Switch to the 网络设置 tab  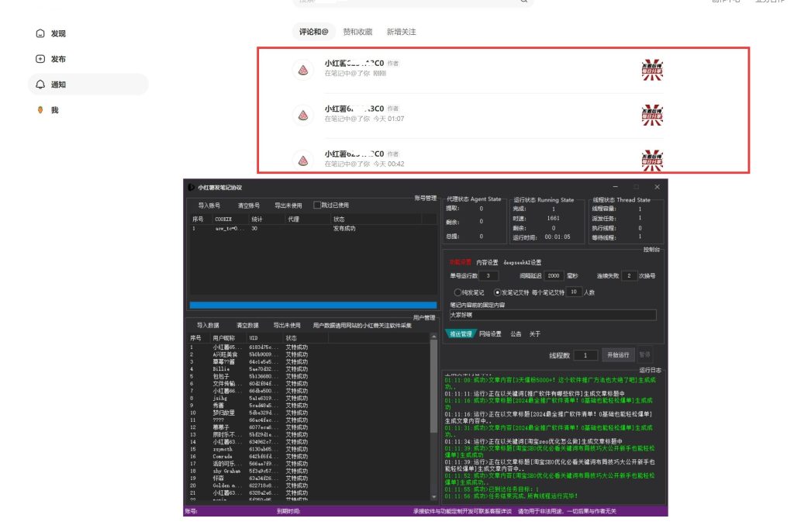tap(490, 333)
